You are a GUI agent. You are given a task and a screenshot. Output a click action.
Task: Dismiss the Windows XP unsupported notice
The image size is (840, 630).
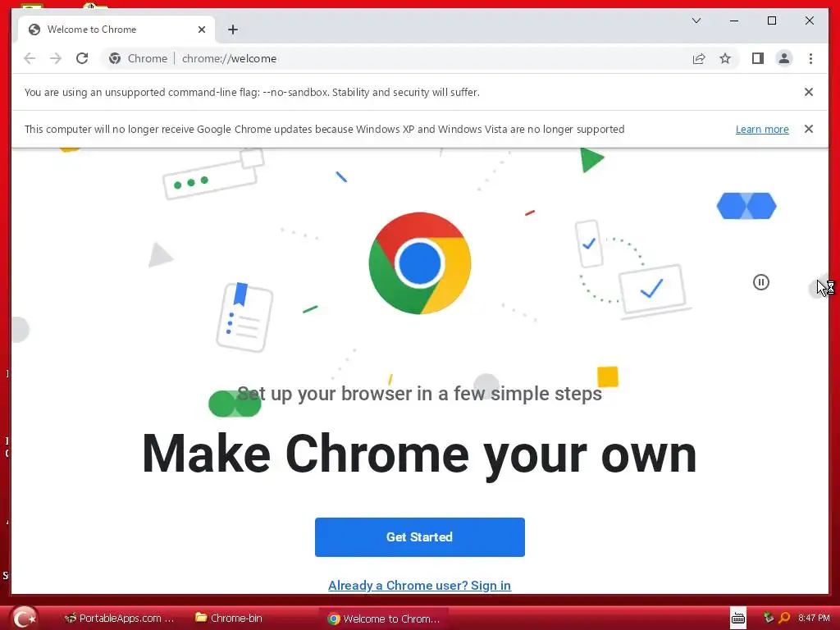tap(808, 129)
